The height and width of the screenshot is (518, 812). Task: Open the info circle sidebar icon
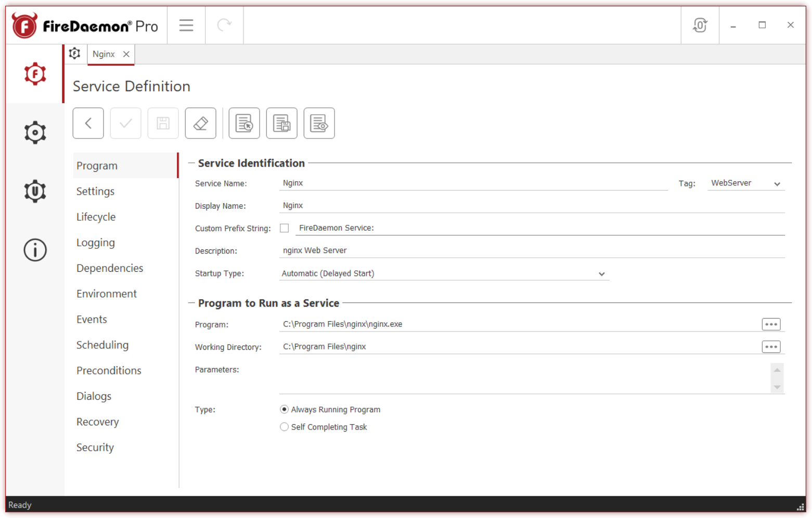(35, 250)
